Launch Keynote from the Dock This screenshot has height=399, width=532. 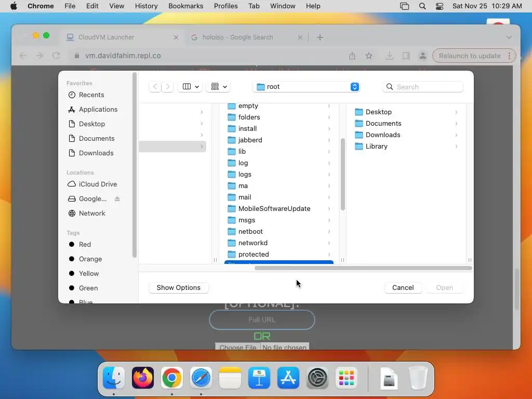pos(259,378)
